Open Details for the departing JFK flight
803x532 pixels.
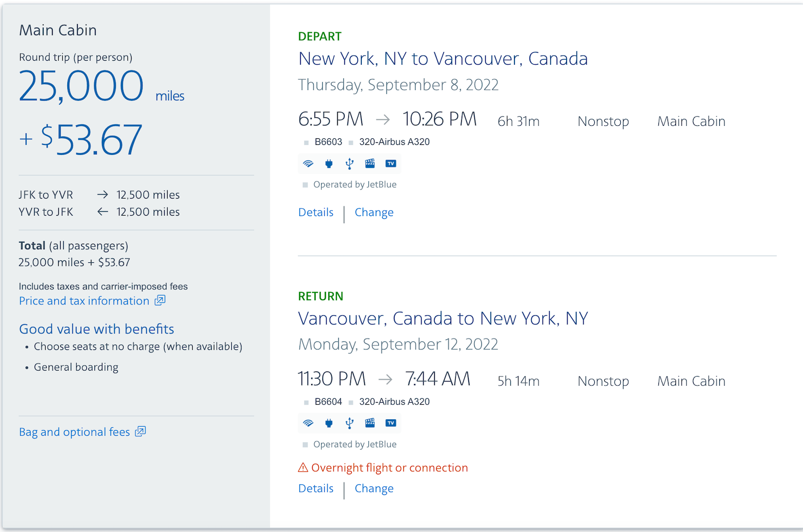316,212
